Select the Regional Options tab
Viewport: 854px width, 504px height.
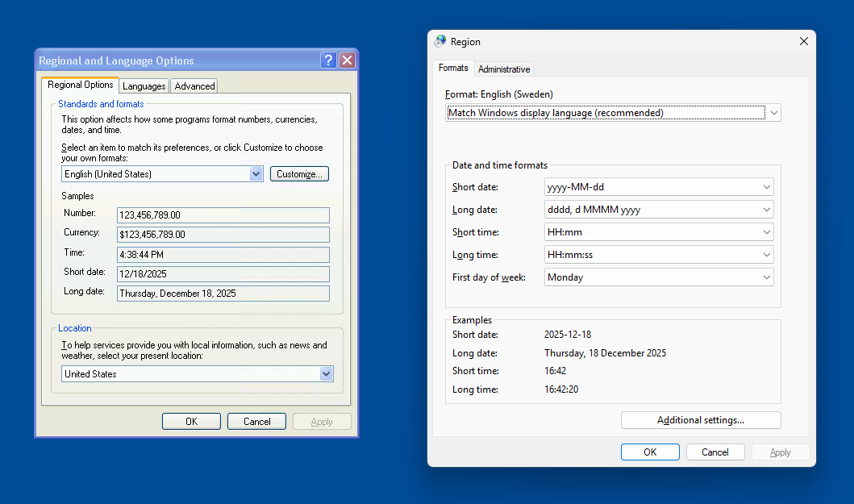[81, 85]
